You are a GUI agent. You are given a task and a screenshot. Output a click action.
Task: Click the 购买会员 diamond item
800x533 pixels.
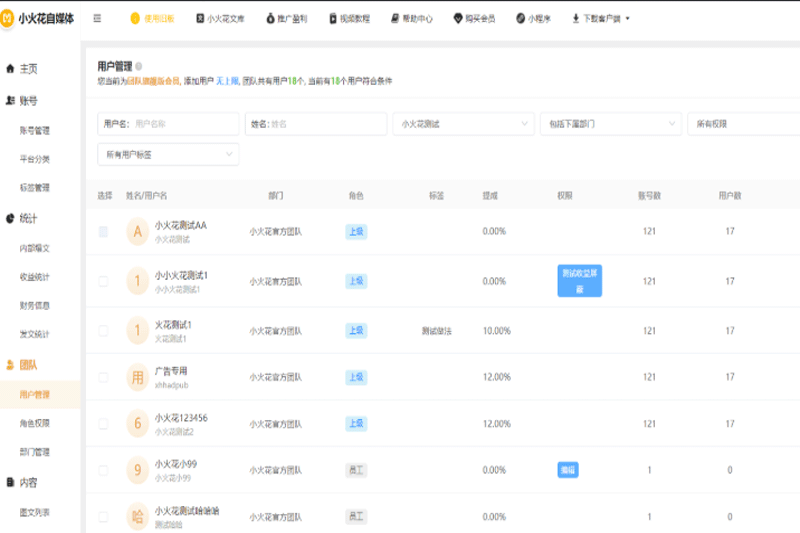tap(476, 18)
